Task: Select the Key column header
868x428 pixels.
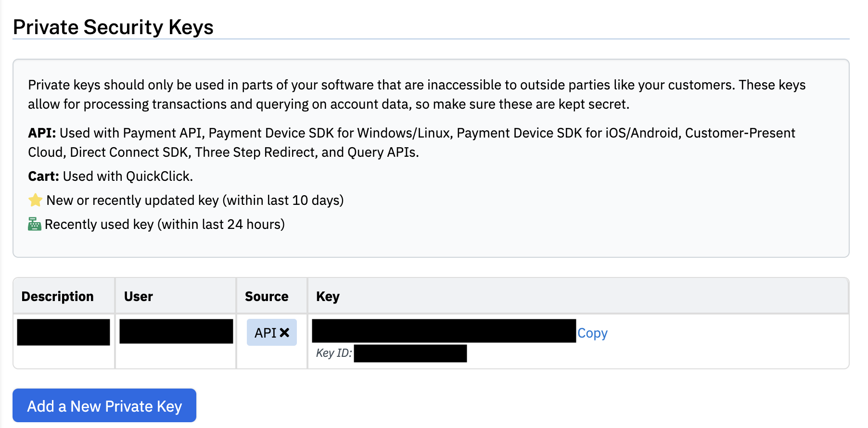Action: 328,296
